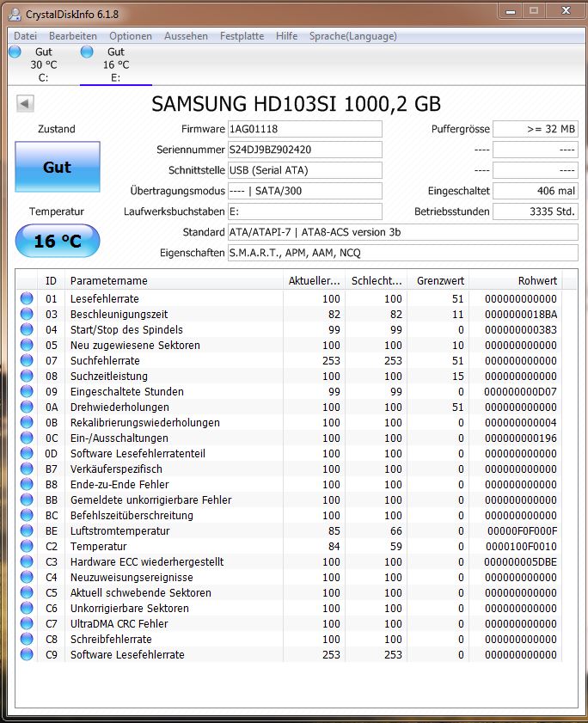
Task: Click status orb of UltraDMA CRC Fehler
Action: pyautogui.click(x=27, y=623)
